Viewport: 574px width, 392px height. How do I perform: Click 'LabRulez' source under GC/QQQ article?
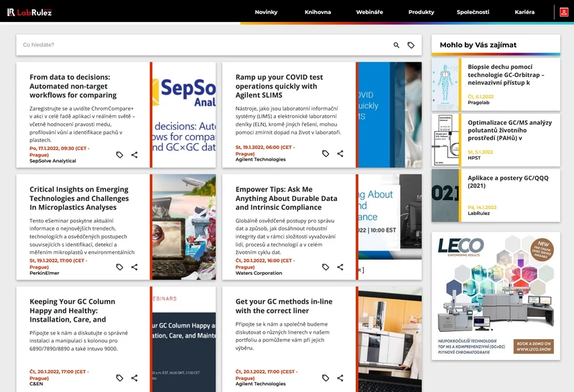pos(478,213)
